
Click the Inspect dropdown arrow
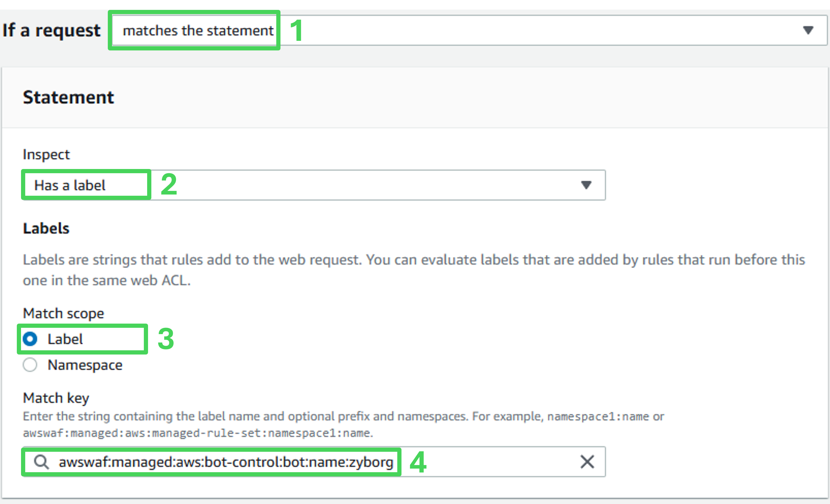pyautogui.click(x=586, y=185)
